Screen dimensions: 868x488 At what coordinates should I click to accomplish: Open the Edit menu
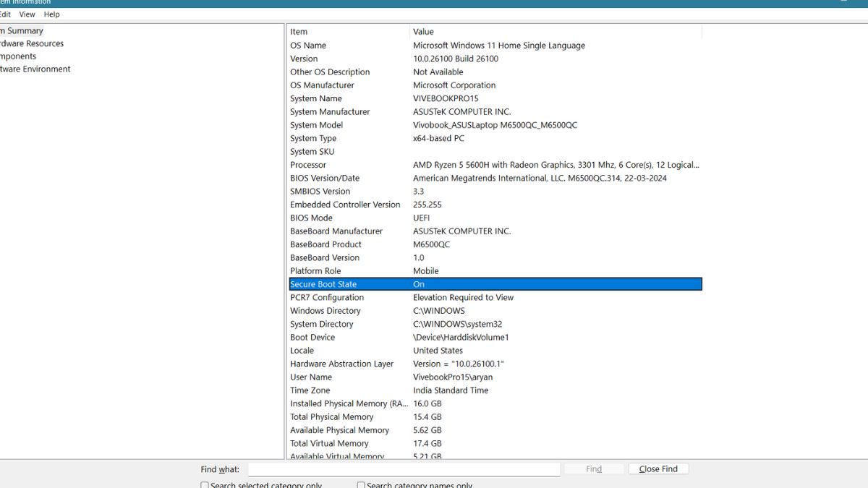click(x=5, y=14)
